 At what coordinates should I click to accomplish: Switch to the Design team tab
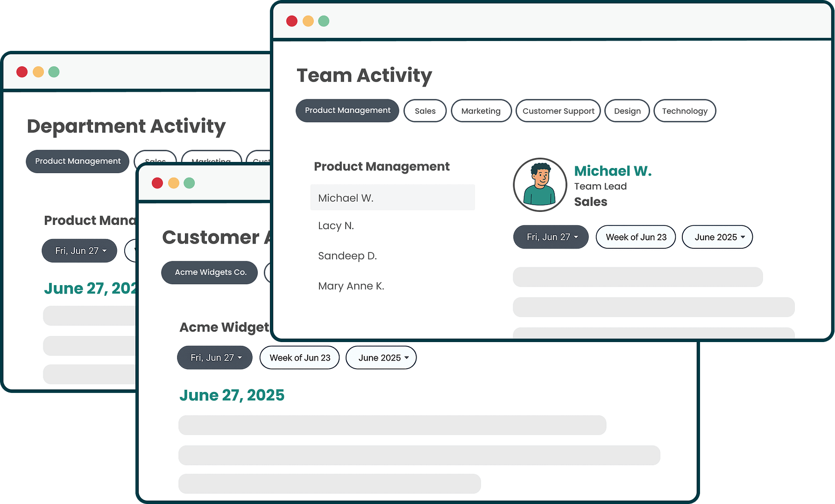627,111
